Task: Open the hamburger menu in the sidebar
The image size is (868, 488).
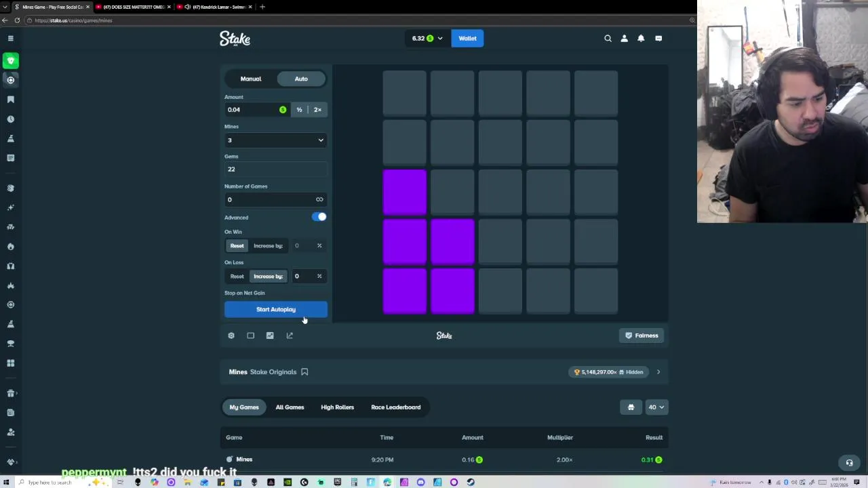Action: 11,39
